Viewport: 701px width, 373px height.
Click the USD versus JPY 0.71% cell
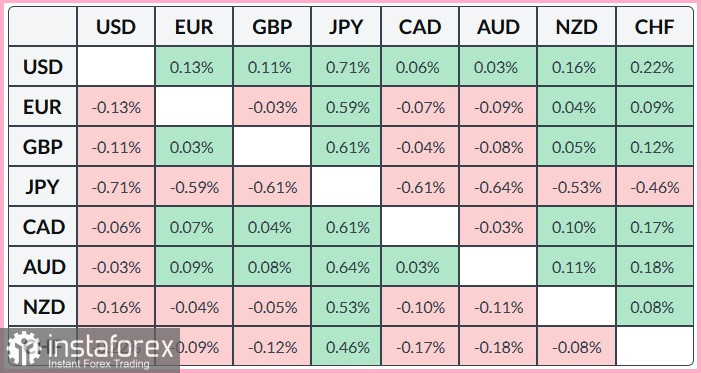click(346, 67)
